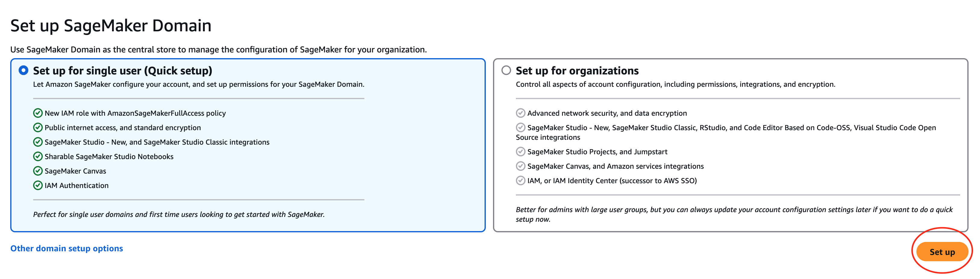Click the Set up SageMaker Domain title
980x279 pixels.
(111, 26)
